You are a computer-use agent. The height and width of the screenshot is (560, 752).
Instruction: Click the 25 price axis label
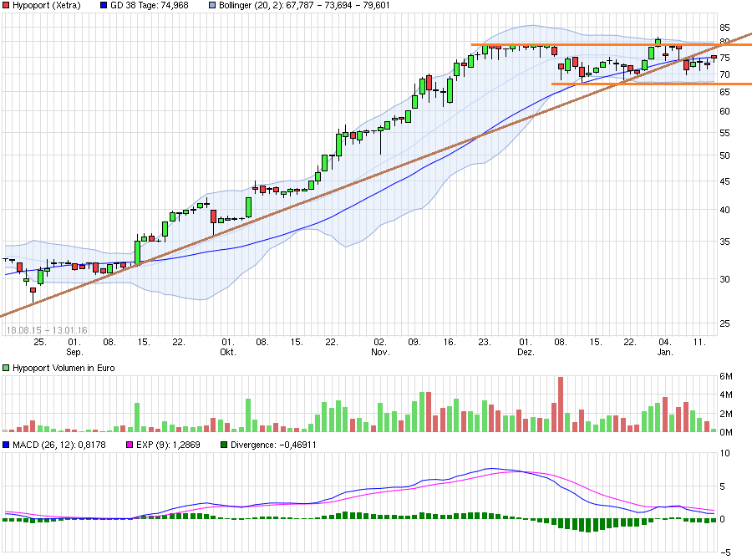click(x=724, y=323)
